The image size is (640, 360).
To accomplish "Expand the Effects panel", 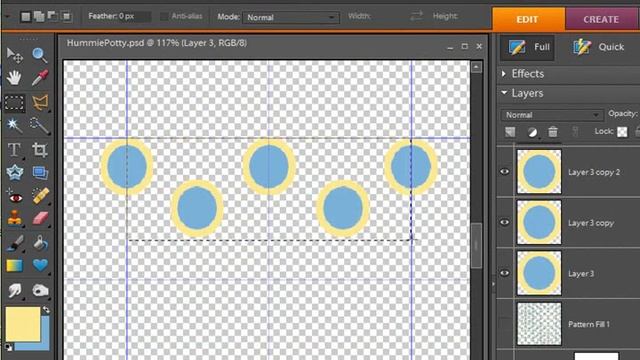I will [x=504, y=73].
